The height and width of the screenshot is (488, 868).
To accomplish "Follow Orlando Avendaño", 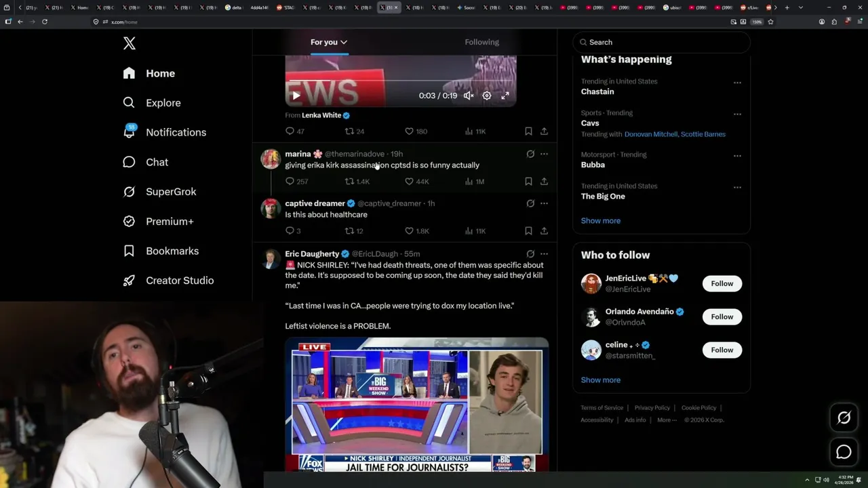I will point(722,317).
